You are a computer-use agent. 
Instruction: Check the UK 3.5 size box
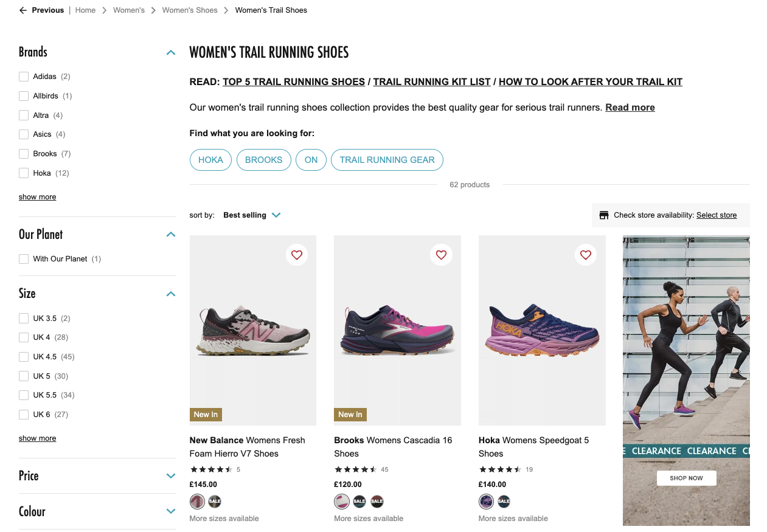coord(24,319)
